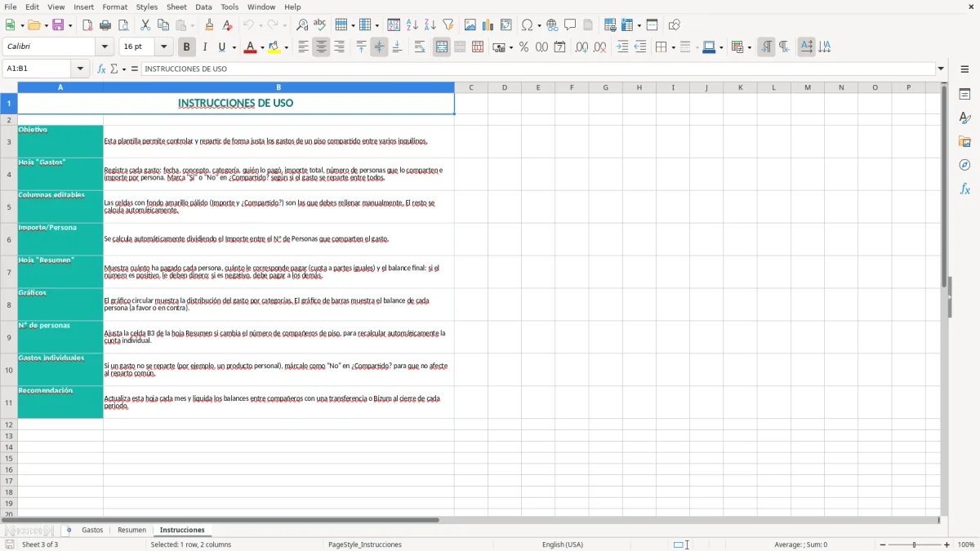Switch to the Gastos sheet tab

pos(92,531)
